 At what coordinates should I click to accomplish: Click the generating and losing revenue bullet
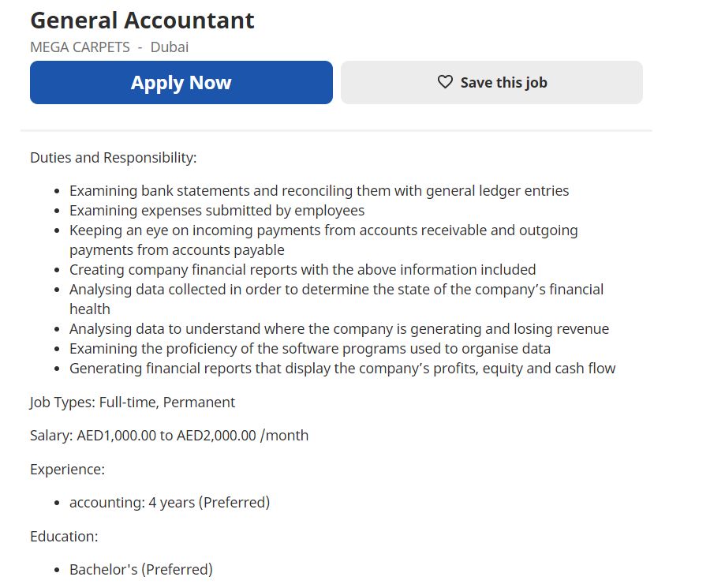(x=339, y=328)
